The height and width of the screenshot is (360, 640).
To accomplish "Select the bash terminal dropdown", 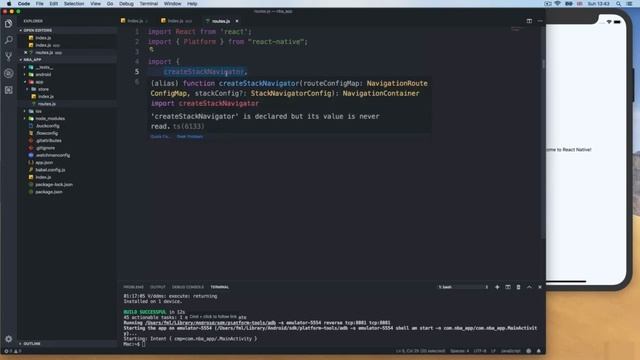I will pyautogui.click(x=463, y=287).
